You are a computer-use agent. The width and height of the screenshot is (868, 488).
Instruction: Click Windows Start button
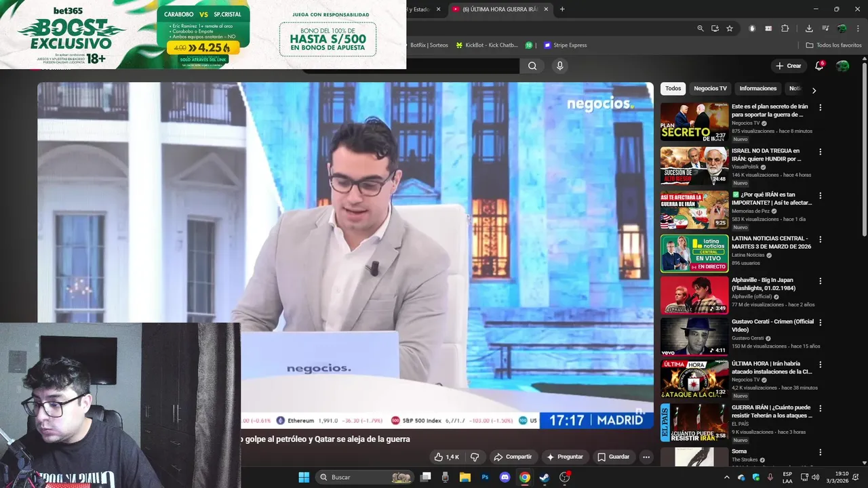pos(304,477)
